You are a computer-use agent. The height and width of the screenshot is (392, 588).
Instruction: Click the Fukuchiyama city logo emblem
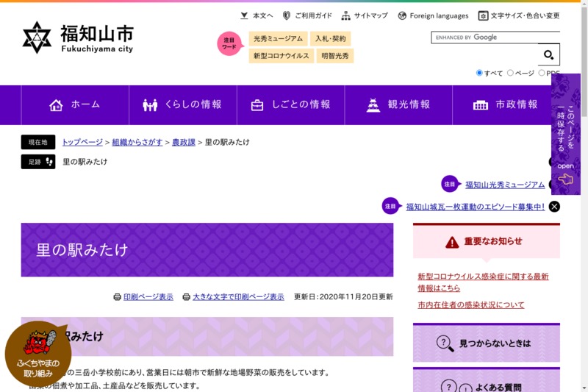coord(37,38)
